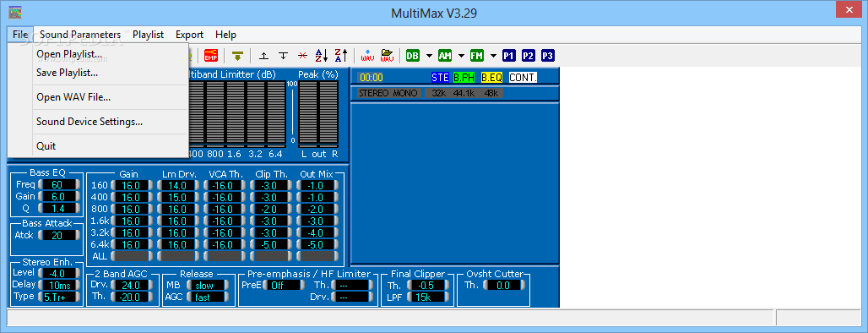
Task: Click the 00:00 time display
Action: [x=371, y=78]
